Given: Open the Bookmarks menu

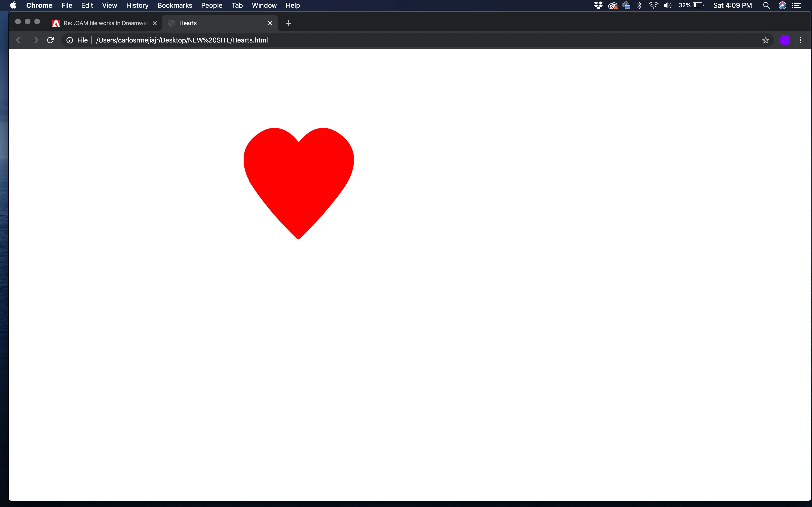Looking at the screenshot, I should (175, 5).
